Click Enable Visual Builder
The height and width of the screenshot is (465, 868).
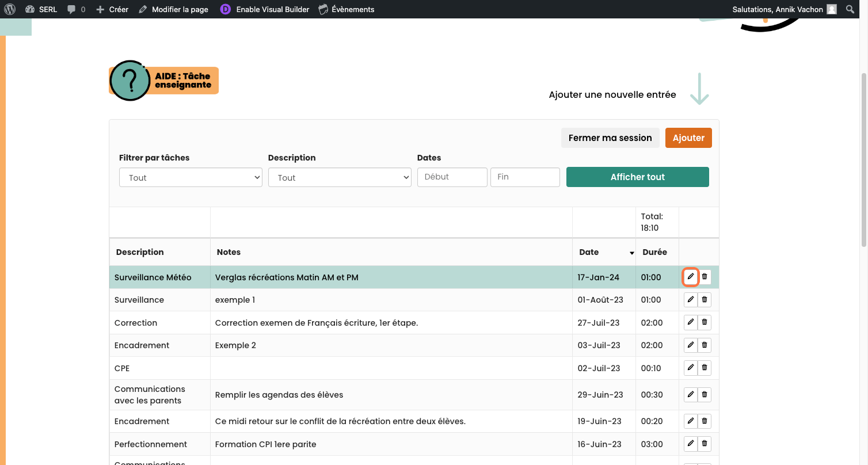[x=265, y=9]
